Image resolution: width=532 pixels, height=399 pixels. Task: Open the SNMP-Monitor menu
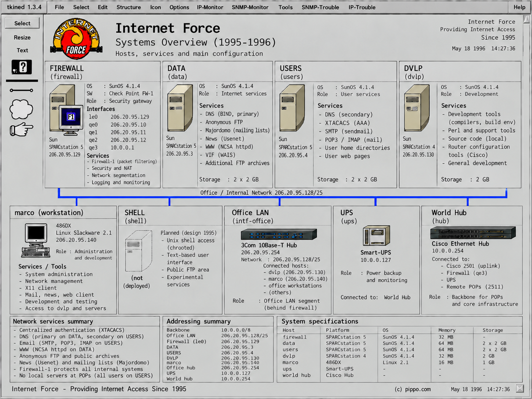click(x=250, y=7)
